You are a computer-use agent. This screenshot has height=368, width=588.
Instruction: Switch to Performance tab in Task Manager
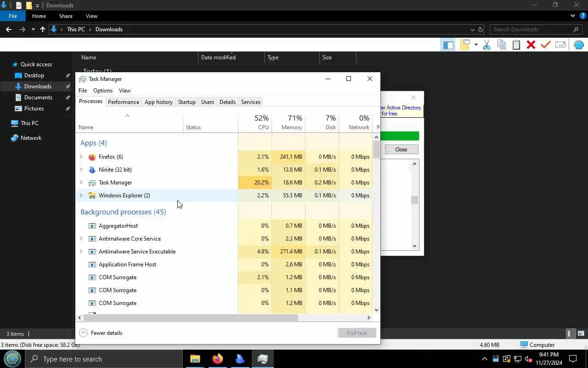coord(124,102)
